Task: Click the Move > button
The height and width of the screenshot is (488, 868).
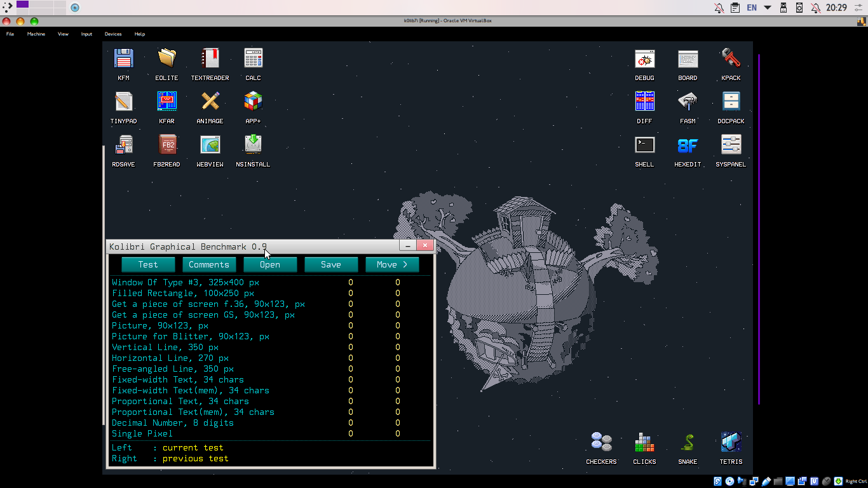Action: tap(392, 264)
